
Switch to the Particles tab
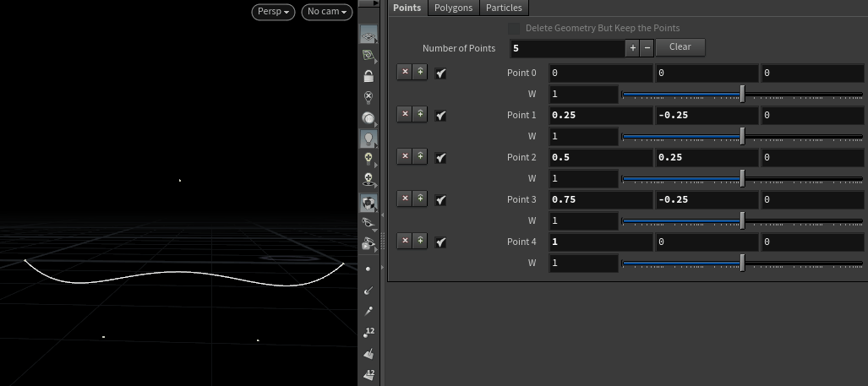504,8
